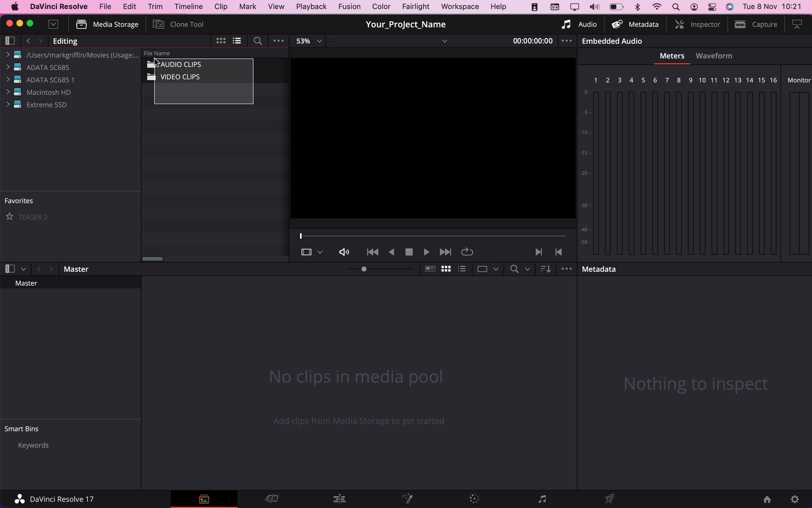Open the Cut page icon
812x508 pixels.
(271, 499)
